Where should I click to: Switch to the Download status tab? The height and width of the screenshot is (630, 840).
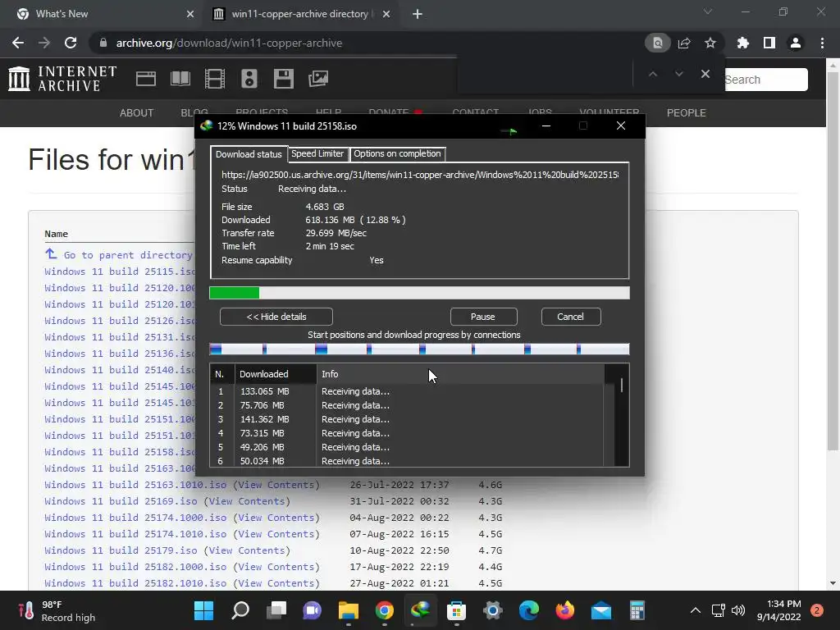point(249,154)
